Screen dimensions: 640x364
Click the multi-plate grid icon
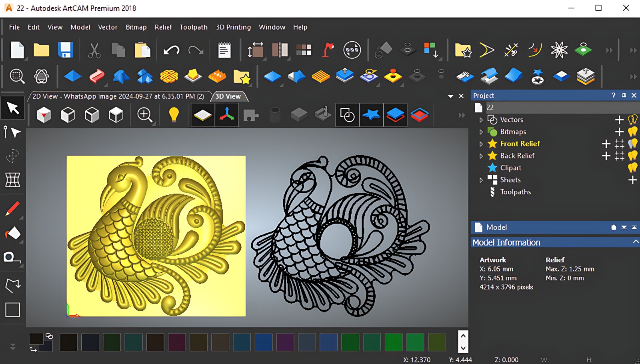pos(304,50)
